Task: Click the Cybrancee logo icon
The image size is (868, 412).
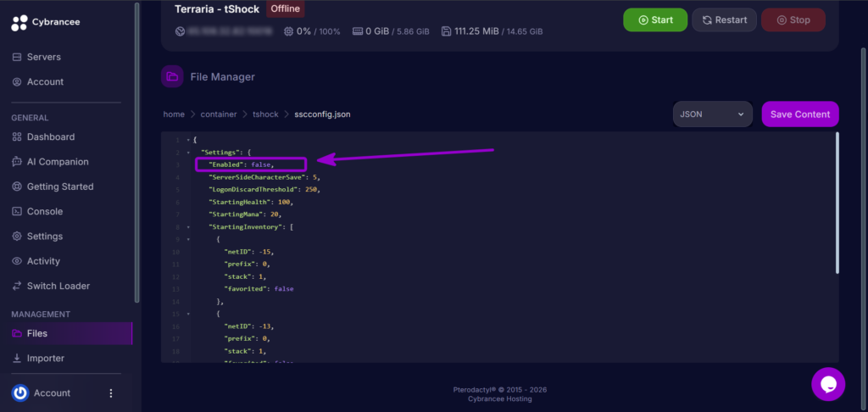Action: click(19, 23)
